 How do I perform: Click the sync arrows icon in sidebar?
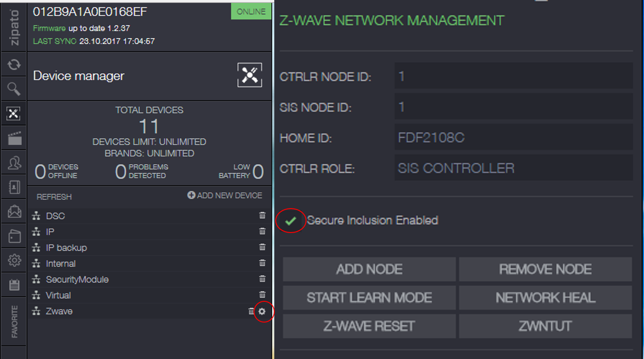14,65
